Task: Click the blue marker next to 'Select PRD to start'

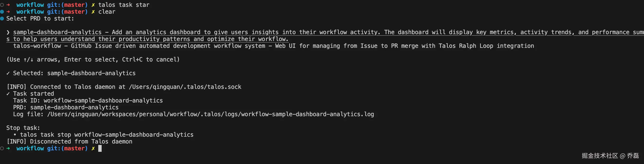Action: click(x=2, y=18)
